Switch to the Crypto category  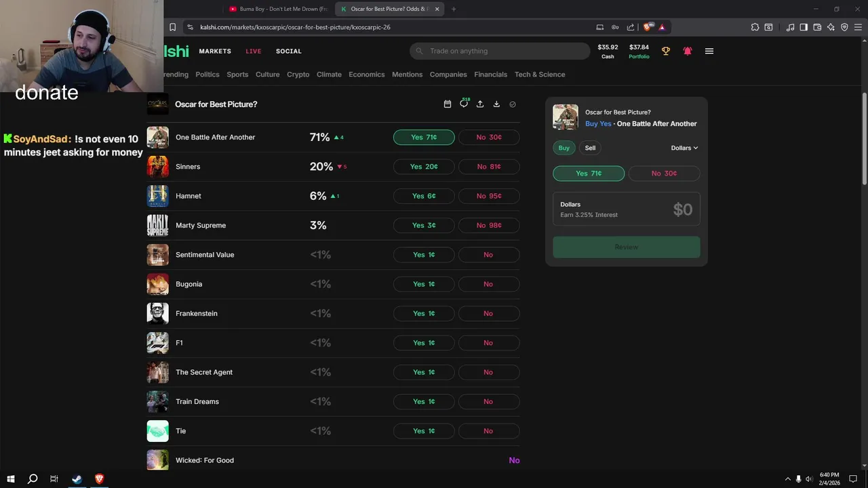click(298, 75)
